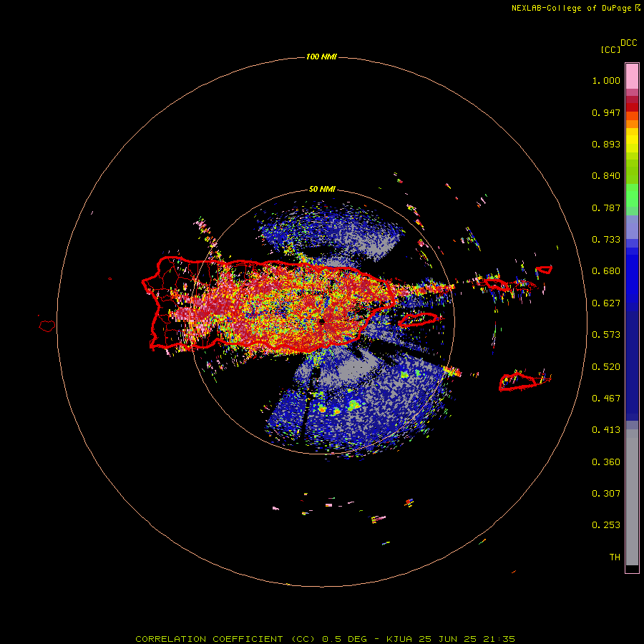
Task: Select the 0.627 scale value
Action: [x=606, y=303]
